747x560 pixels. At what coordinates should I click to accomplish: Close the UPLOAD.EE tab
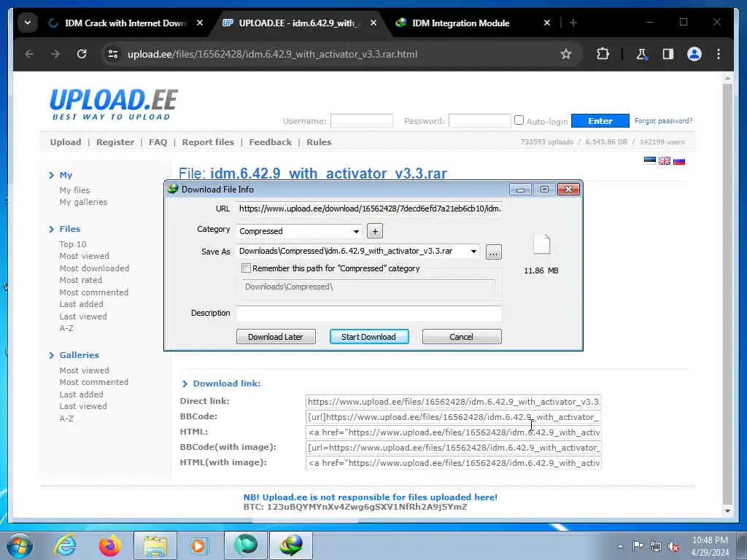[373, 23]
